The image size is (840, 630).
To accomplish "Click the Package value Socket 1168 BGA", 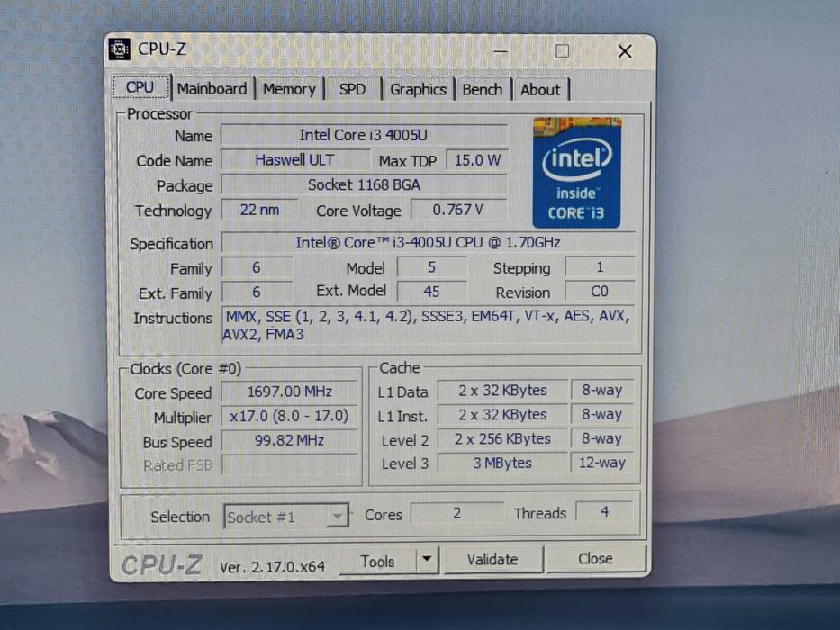I will 364,184.
